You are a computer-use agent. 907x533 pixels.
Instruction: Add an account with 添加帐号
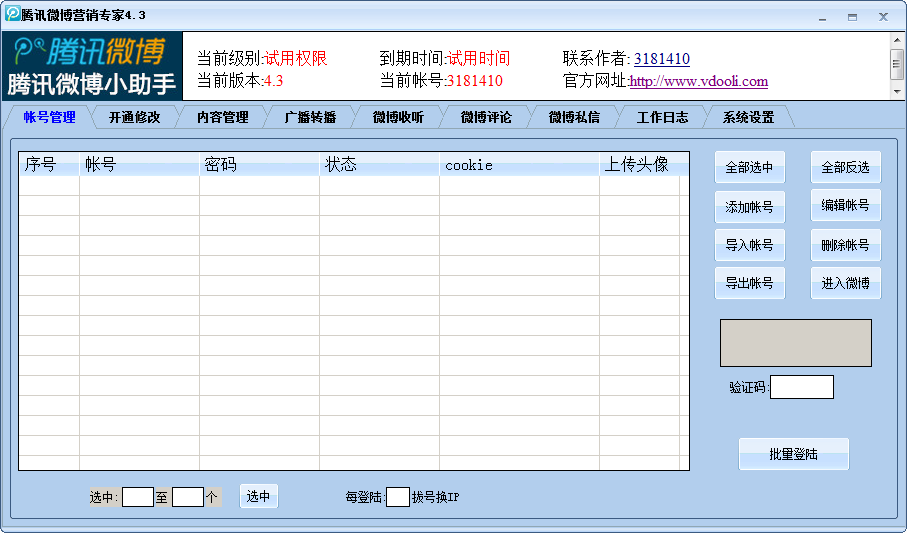click(x=750, y=207)
